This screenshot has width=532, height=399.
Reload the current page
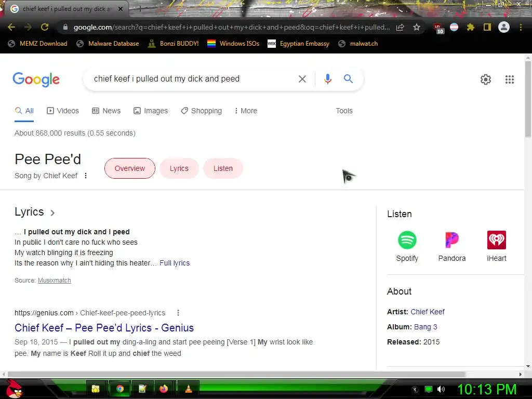(45, 27)
